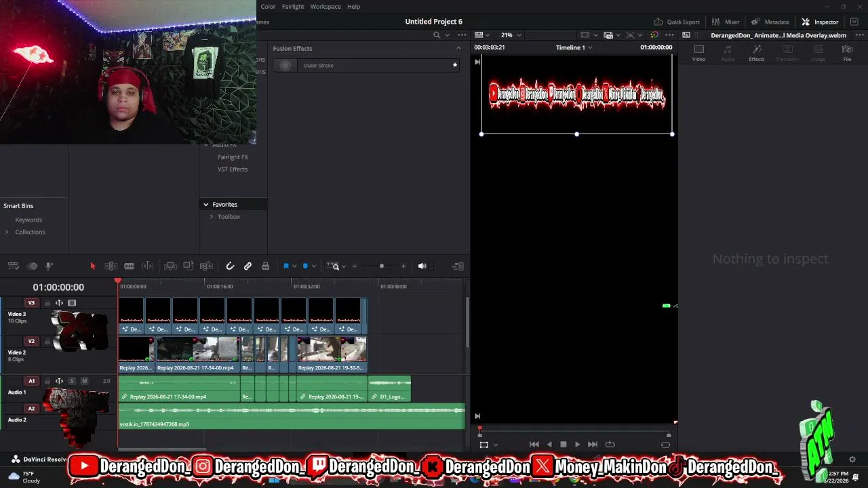Stop playback in the viewer
Image resolution: width=868 pixels, height=488 pixels.
click(x=564, y=445)
